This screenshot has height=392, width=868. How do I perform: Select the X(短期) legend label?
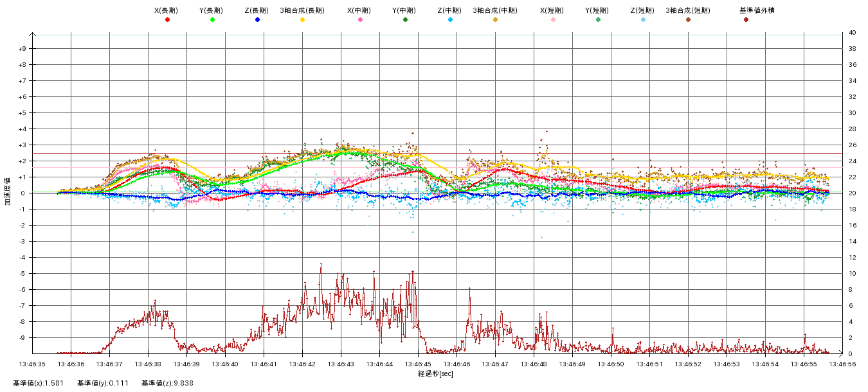pos(552,11)
